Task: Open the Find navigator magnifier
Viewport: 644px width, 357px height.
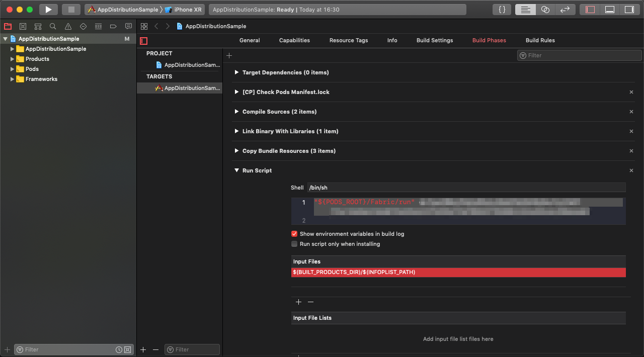Action: (53, 26)
